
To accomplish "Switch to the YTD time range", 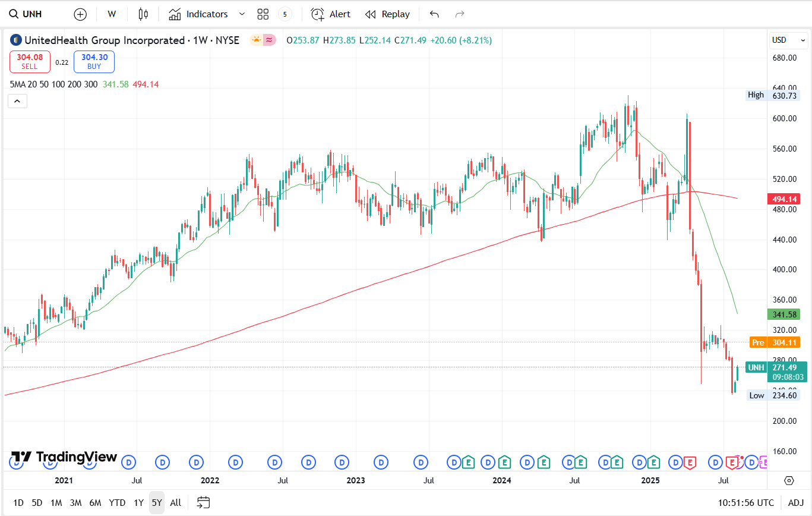I will [x=117, y=503].
